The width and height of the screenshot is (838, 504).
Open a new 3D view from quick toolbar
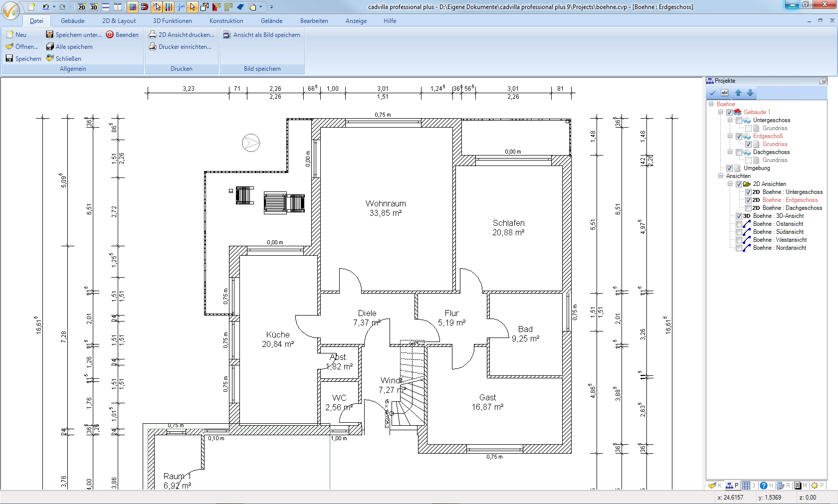[x=94, y=7]
